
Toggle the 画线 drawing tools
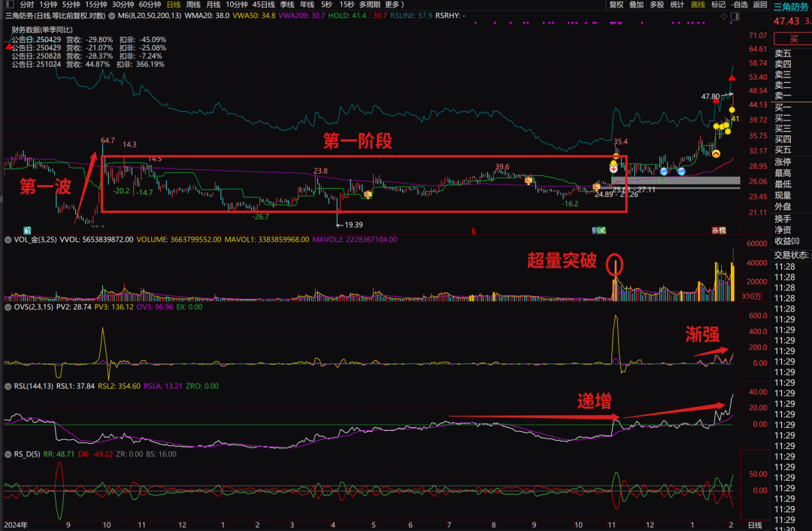point(698,5)
